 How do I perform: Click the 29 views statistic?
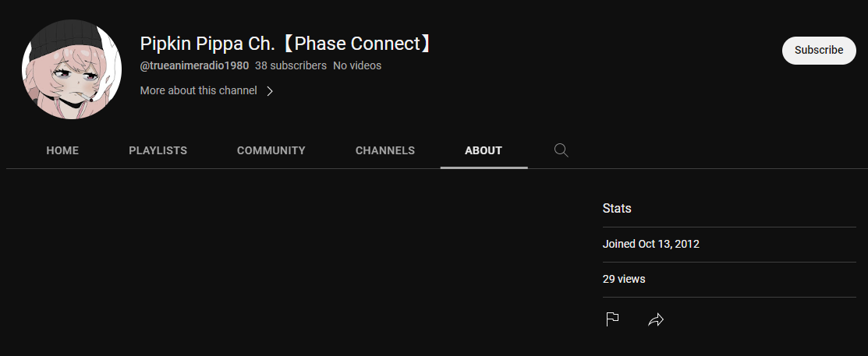(x=624, y=279)
